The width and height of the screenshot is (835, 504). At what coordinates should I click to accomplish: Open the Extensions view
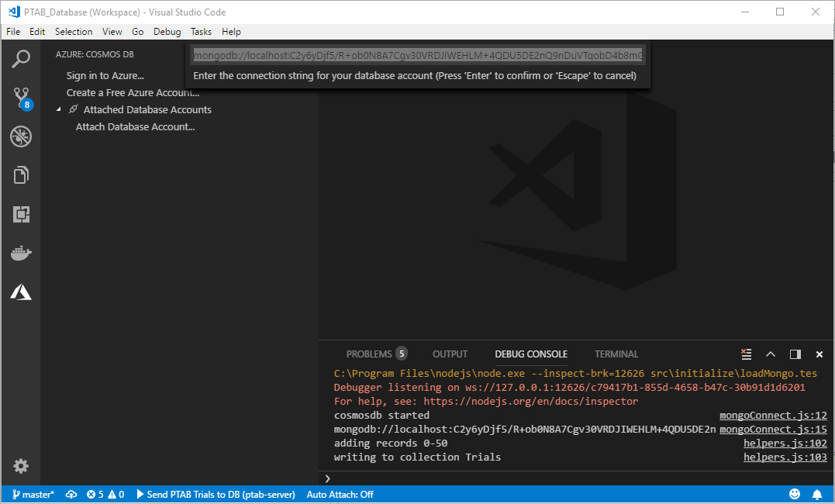point(21,214)
